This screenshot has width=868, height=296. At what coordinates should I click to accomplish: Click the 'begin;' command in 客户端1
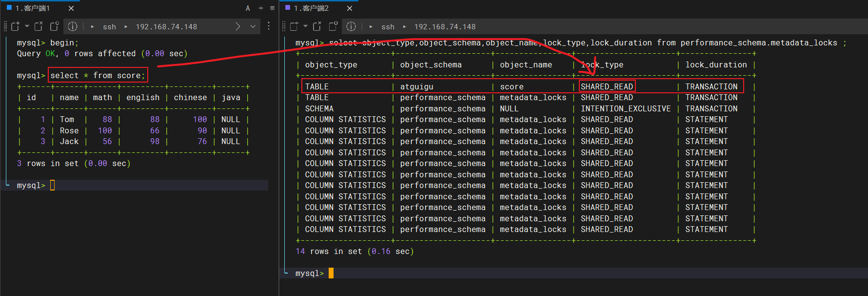(x=64, y=43)
